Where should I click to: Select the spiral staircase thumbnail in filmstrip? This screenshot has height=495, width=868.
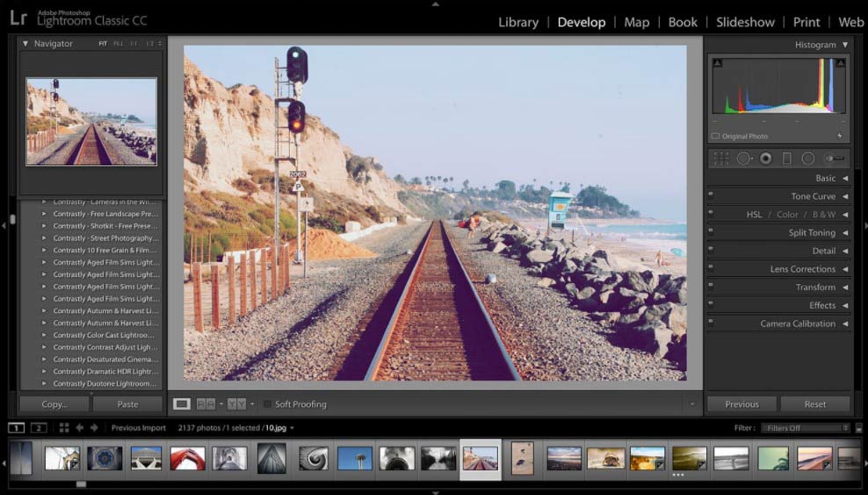pyautogui.click(x=314, y=458)
